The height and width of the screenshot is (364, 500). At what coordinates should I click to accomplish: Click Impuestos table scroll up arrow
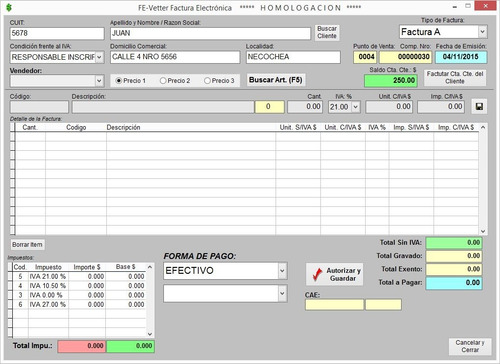(150, 267)
